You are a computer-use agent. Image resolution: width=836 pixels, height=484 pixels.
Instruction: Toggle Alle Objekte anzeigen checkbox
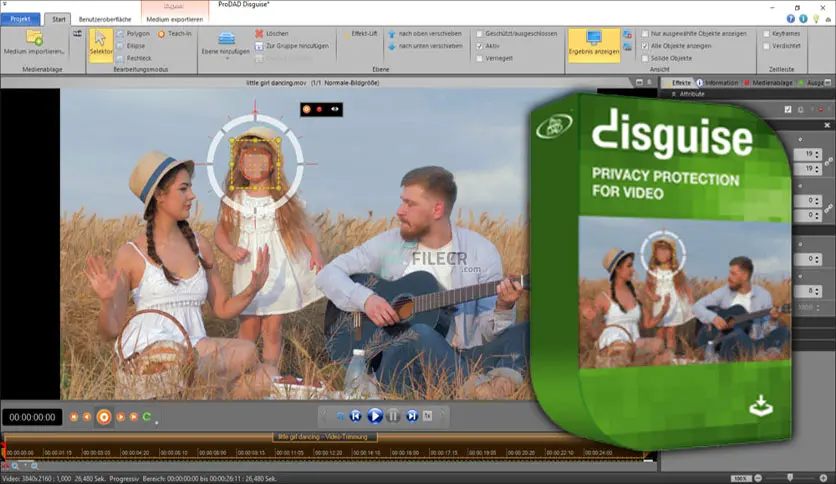tap(643, 46)
